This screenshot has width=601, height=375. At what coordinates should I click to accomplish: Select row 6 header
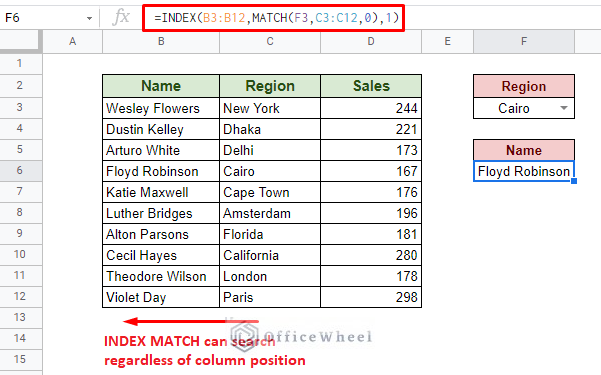point(20,171)
